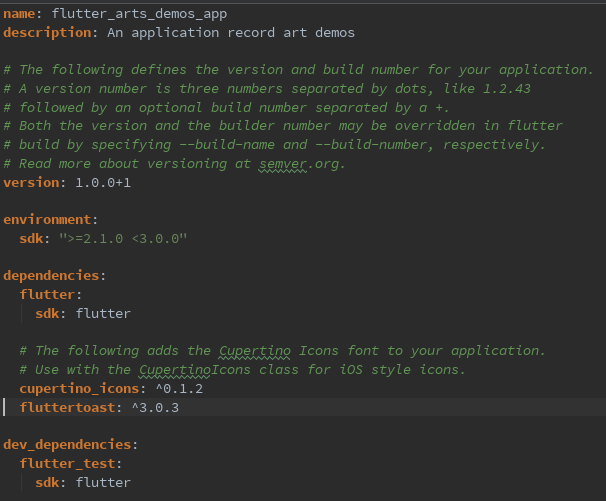The height and width of the screenshot is (501, 606).
Task: Click the 'environment' key
Action: (47, 220)
